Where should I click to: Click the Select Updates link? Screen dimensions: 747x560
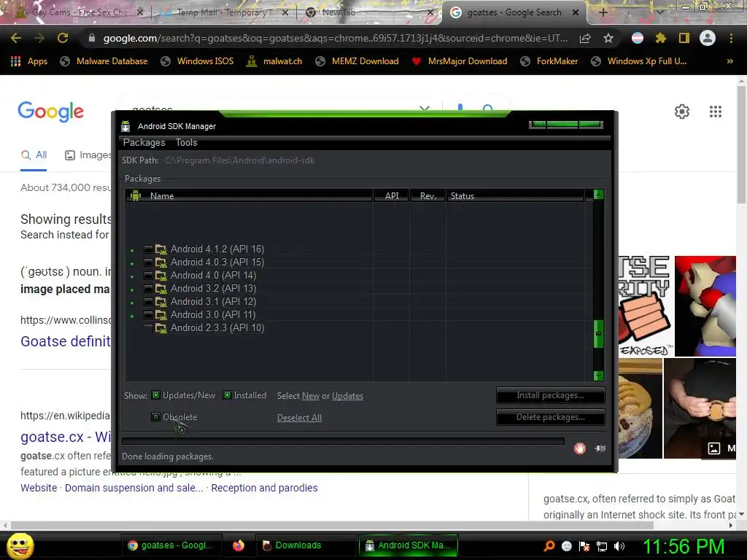(347, 396)
